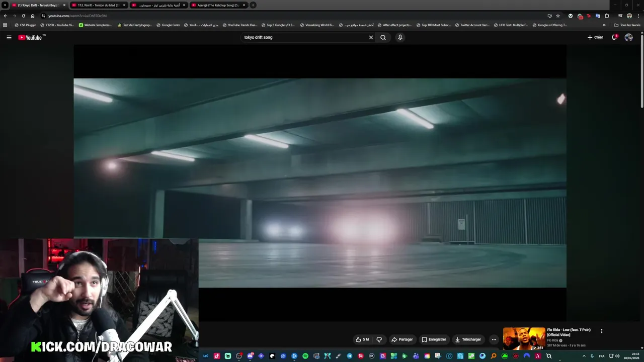This screenshot has width=644, height=362.
Task: Open Spotify from the taskbar
Action: pyautogui.click(x=305, y=356)
